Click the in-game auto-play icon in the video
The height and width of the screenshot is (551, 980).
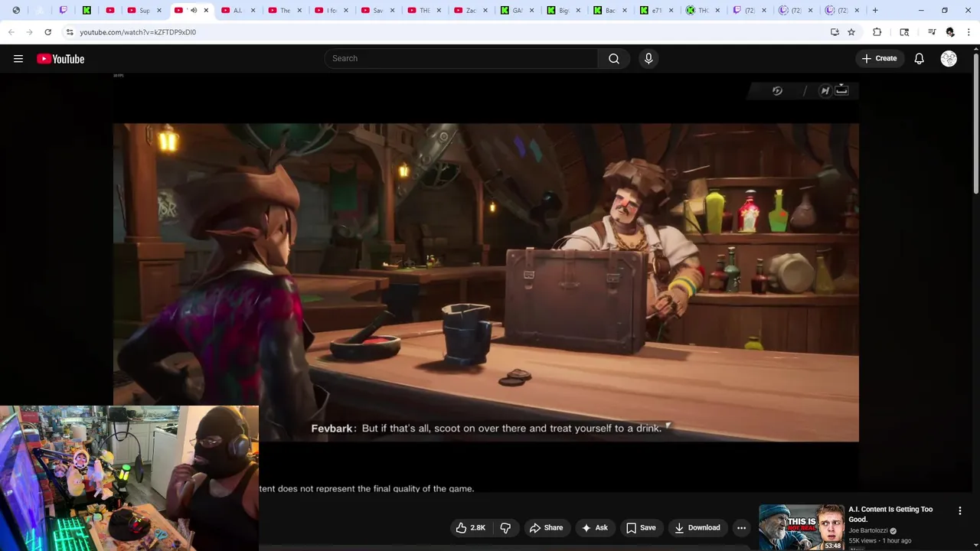click(777, 91)
